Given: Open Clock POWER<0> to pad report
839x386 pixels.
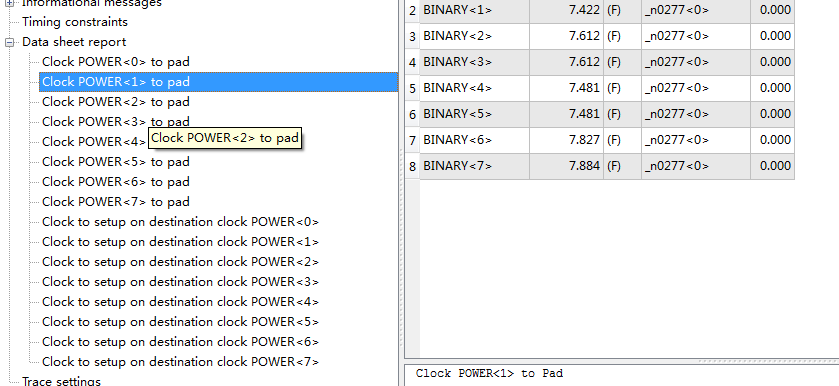Looking at the screenshot, I should [116, 62].
